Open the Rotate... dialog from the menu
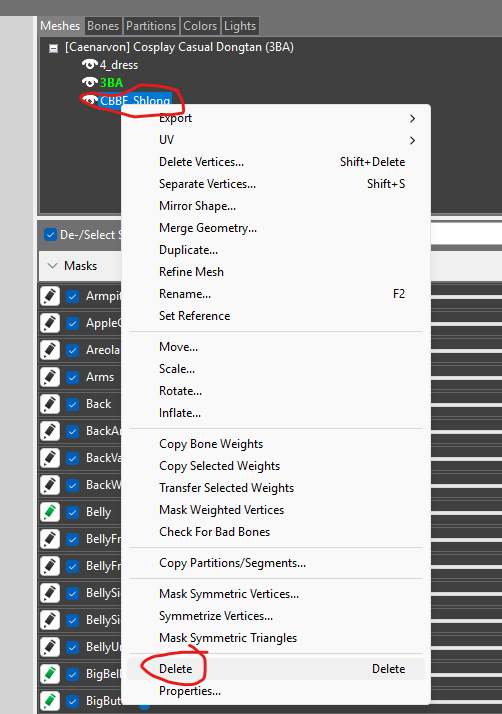The height and width of the screenshot is (714, 502). pyautogui.click(x=276, y=391)
